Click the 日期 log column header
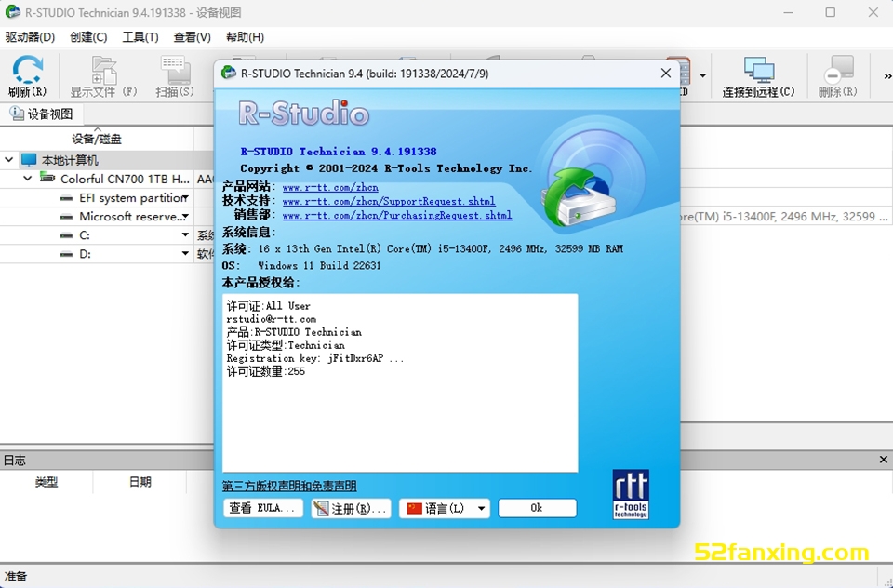 [x=140, y=482]
